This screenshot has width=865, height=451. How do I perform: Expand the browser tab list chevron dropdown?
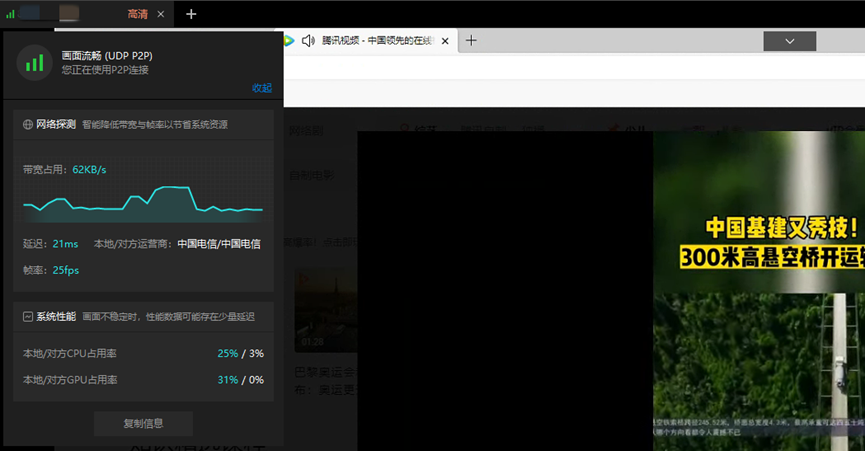pos(789,41)
